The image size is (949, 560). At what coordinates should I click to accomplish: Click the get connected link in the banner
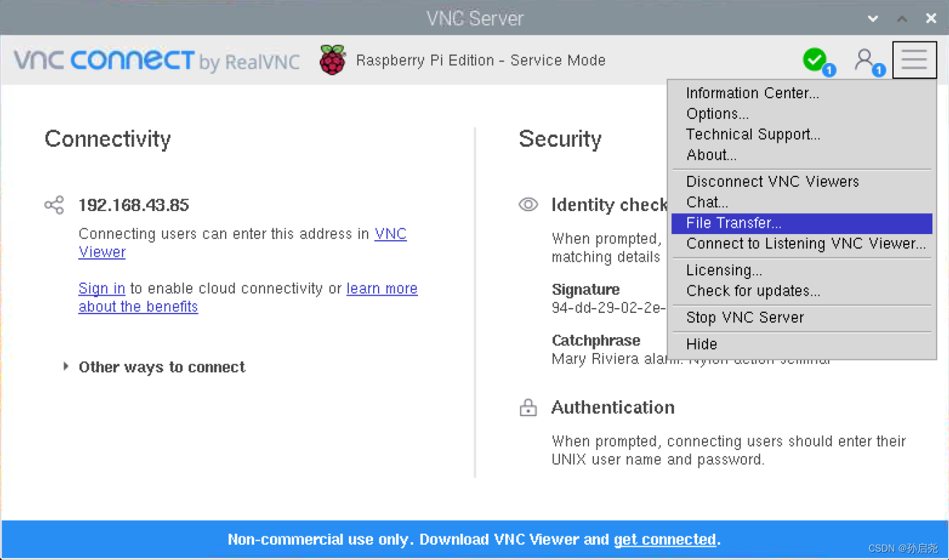point(665,539)
